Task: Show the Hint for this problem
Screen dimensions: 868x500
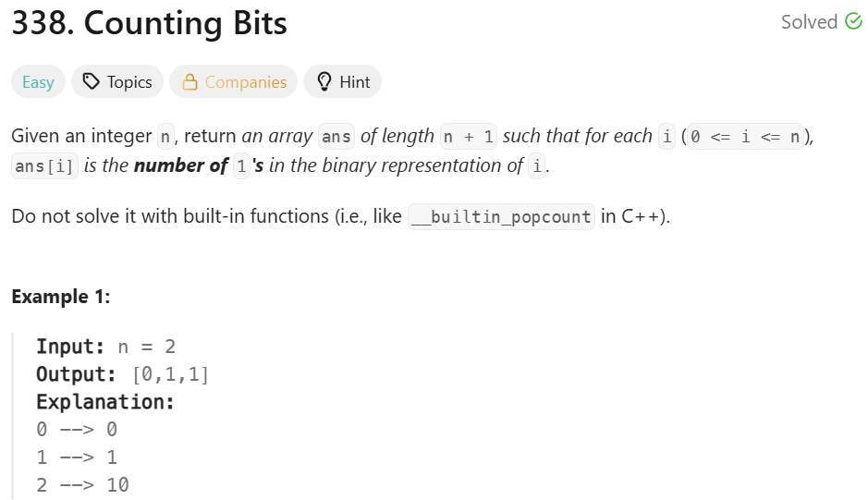Action: 343,82
